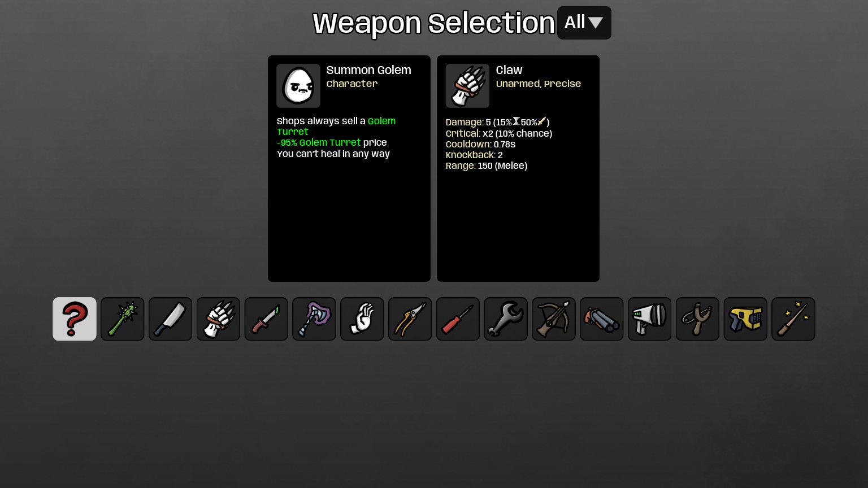Select the sparkling magic wand weapon
Screen dimensions: 868x488
(x=793, y=319)
